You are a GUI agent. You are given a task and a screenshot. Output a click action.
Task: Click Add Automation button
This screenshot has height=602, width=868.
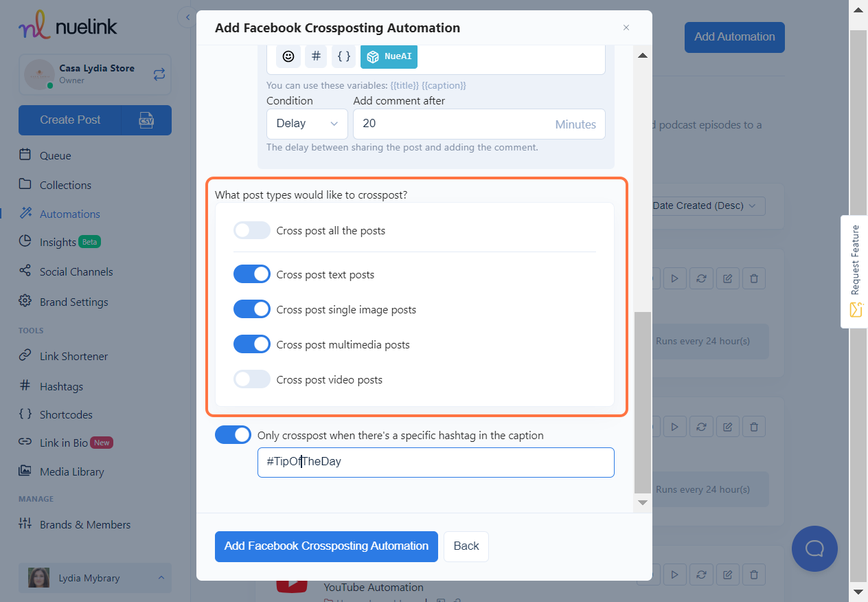pyautogui.click(x=735, y=37)
